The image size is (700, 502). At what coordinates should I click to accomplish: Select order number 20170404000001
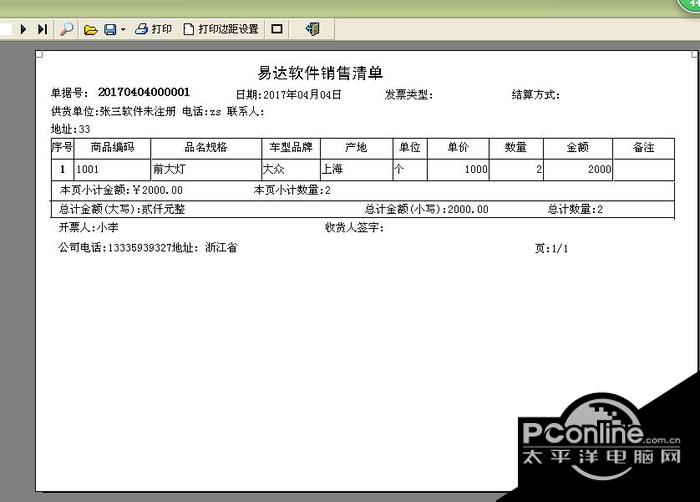144,92
